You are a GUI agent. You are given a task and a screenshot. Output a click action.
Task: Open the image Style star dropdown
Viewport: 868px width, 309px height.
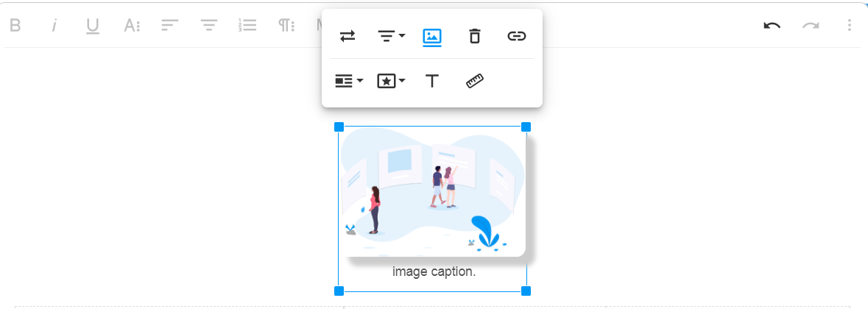[391, 81]
